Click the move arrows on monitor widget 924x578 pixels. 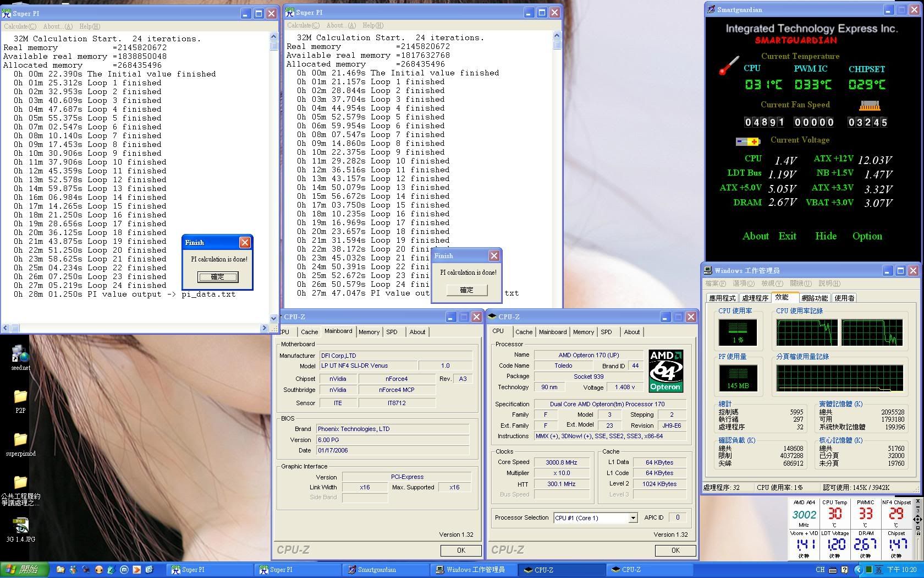918,519
